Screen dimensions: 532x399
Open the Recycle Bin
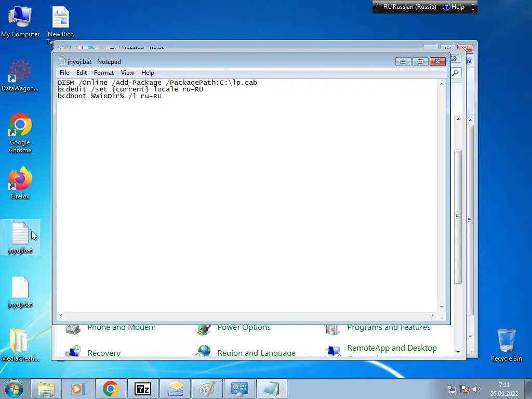pyautogui.click(x=506, y=345)
